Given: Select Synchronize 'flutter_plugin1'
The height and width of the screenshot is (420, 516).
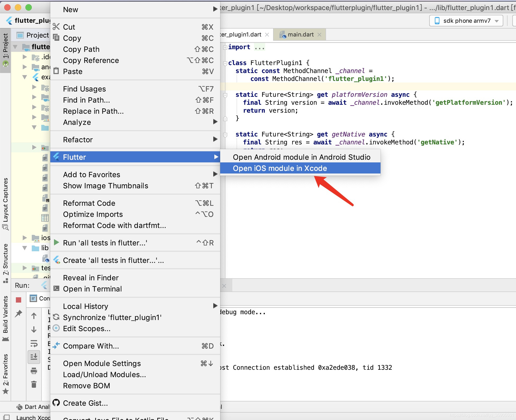Looking at the screenshot, I should tap(135, 317).
